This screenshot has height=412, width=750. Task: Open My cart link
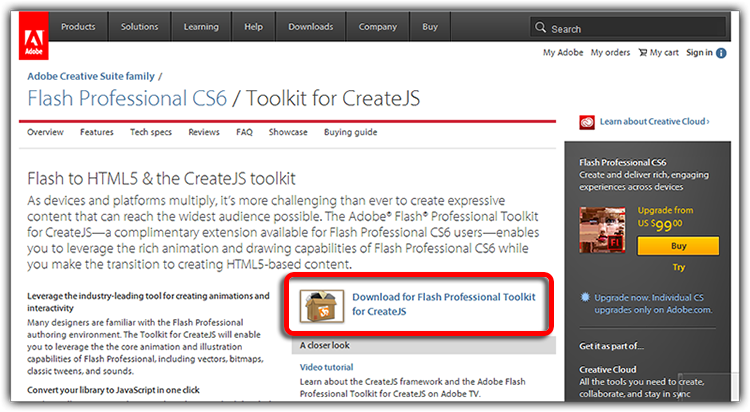coord(664,53)
